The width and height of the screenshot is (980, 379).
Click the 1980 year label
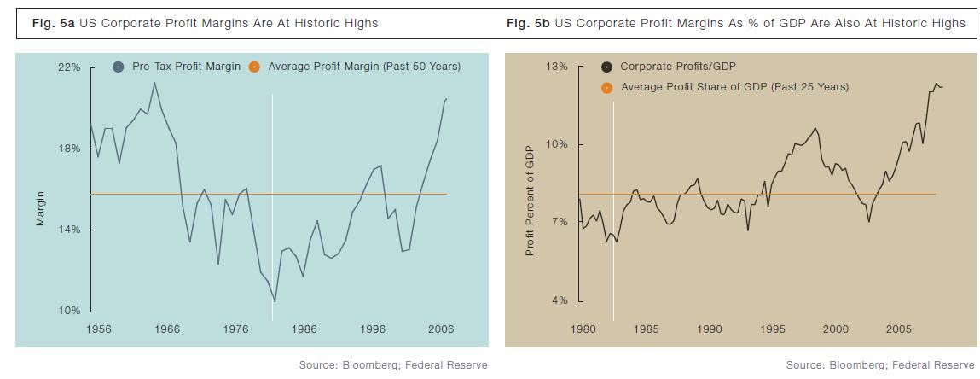pyautogui.click(x=583, y=329)
